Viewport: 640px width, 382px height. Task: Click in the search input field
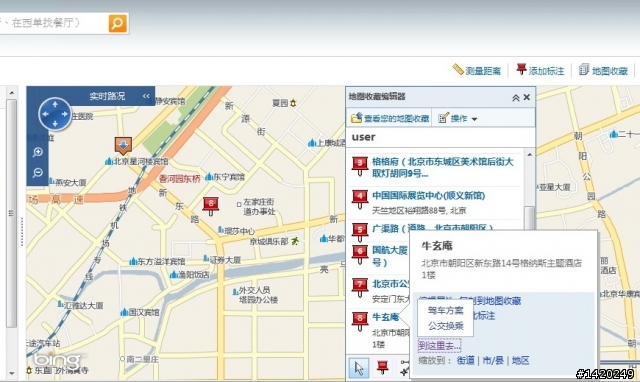53,23
